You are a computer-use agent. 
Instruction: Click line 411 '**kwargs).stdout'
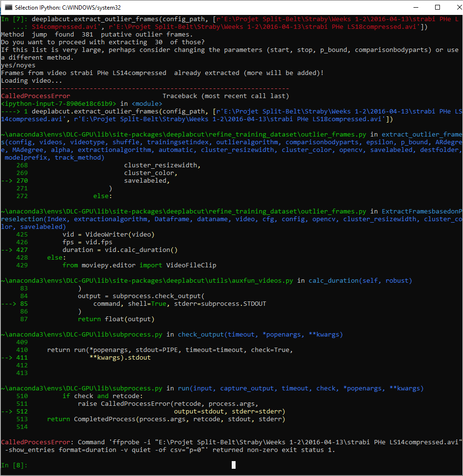(76, 358)
